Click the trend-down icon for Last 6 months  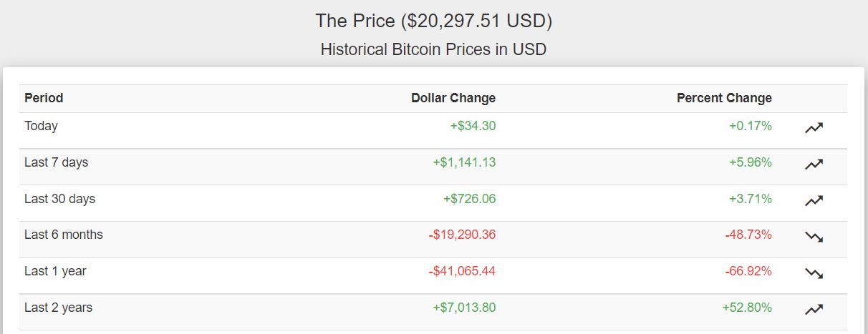click(814, 237)
